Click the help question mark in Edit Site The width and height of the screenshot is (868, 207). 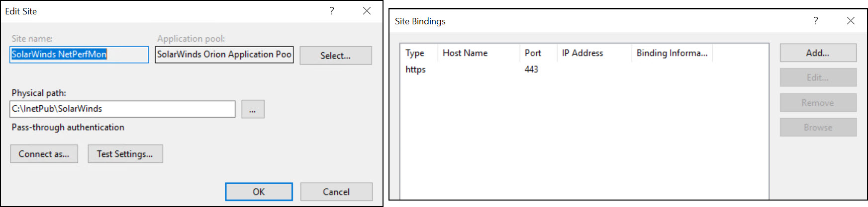coord(332,11)
